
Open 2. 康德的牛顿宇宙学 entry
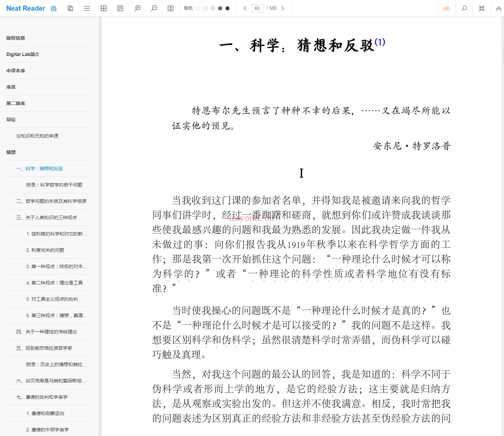pos(48,430)
